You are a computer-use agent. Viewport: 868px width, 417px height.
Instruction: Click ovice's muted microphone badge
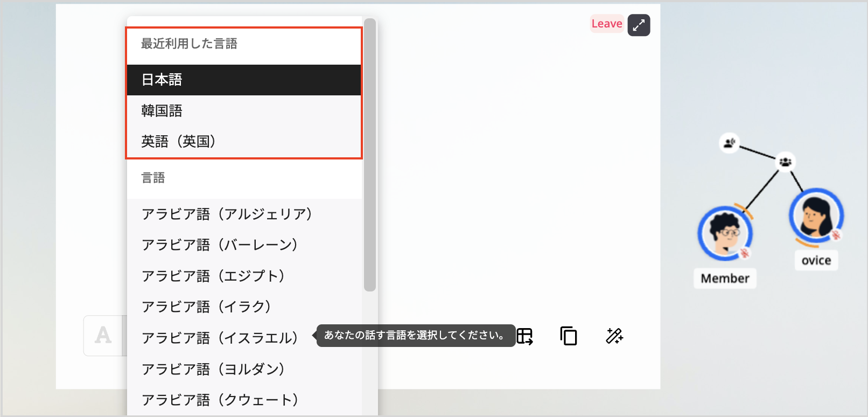[836, 234]
